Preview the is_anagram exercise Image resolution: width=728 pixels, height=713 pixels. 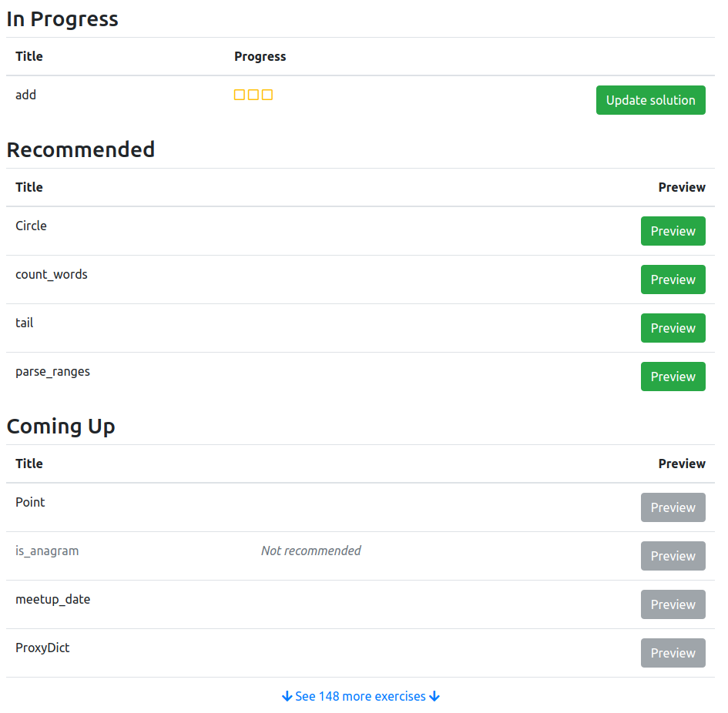point(673,556)
